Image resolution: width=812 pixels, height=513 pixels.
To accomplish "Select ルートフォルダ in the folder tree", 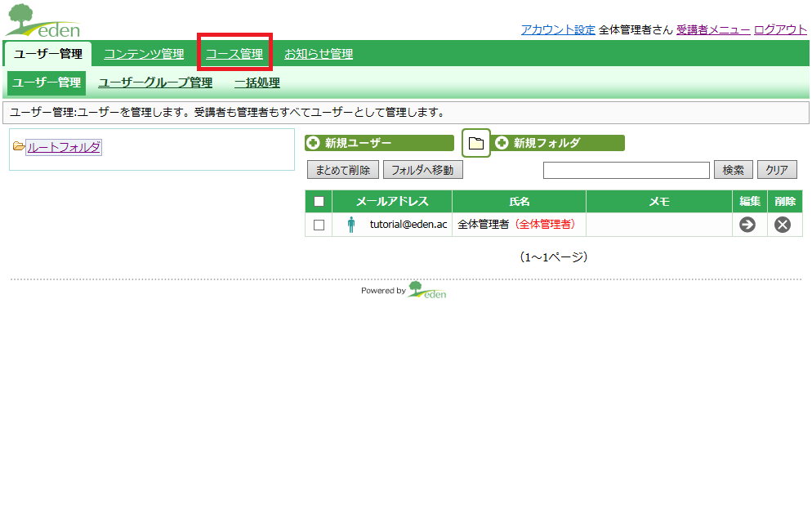I will coord(64,147).
